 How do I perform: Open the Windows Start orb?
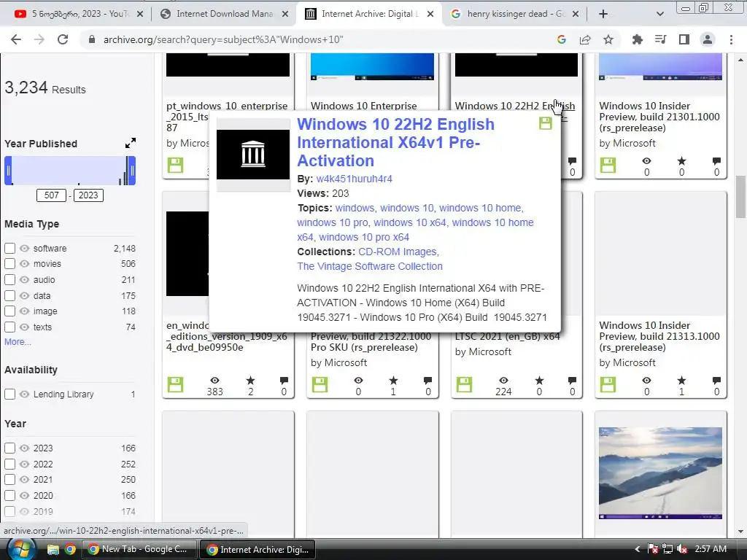(20, 549)
